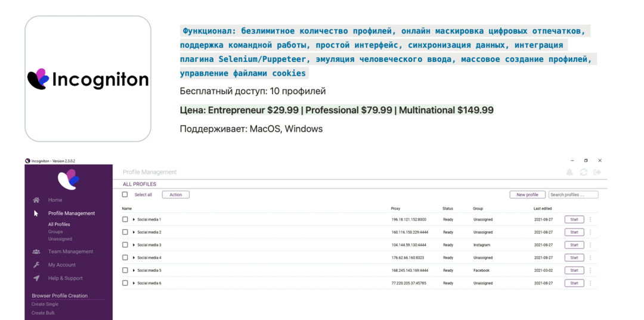This screenshot has height=320, width=644.
Task: Click the 2021-03-02 date cell
Action: [x=543, y=271]
